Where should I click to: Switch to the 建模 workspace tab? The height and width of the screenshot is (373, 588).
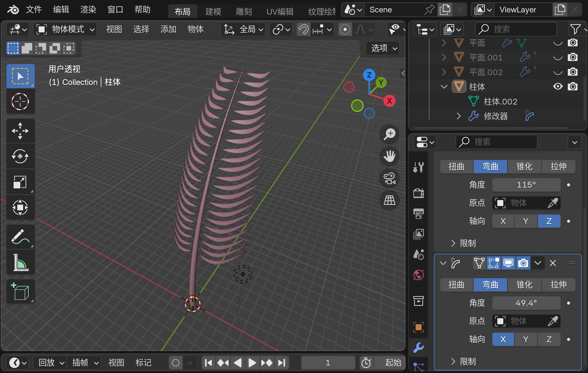[213, 11]
